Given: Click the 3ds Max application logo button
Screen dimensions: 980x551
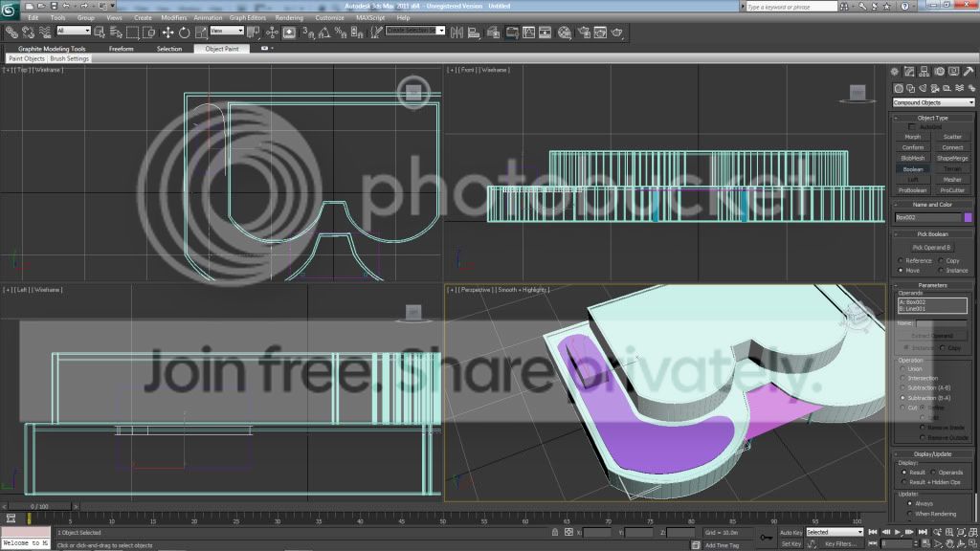Looking at the screenshot, I should pos(9,9).
